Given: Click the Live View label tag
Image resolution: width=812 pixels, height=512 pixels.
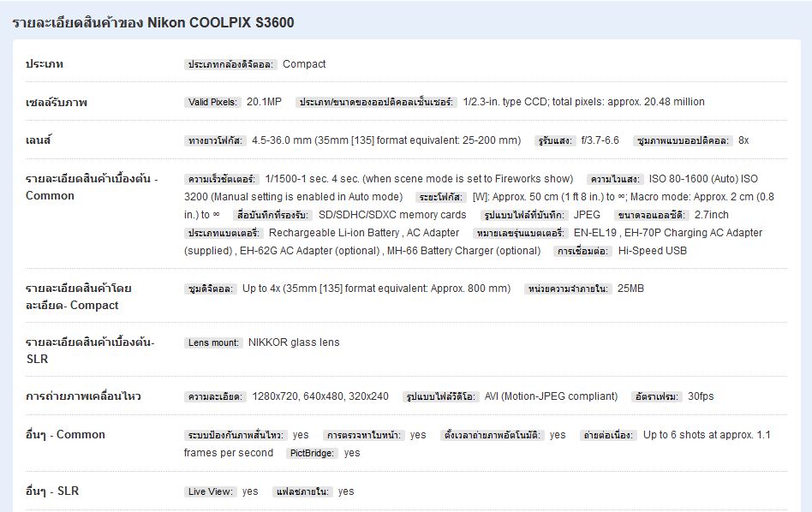Looking at the screenshot, I should pos(210,491).
